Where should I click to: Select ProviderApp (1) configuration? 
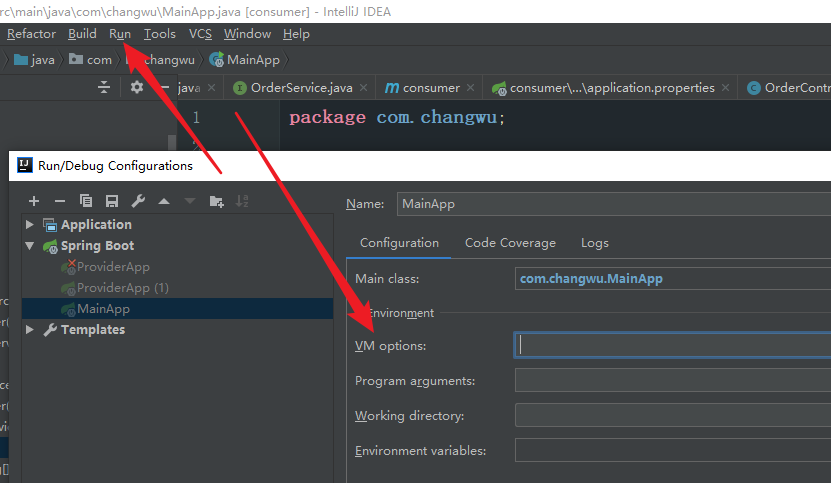122,288
